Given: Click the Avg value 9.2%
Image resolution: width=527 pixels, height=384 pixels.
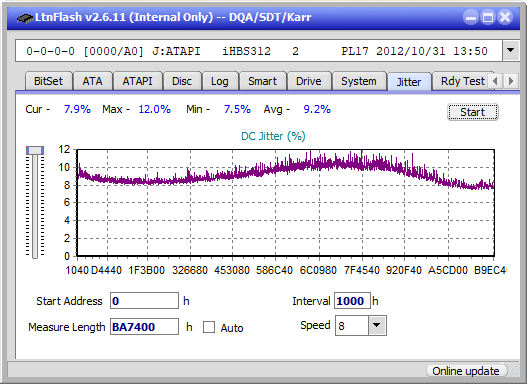Looking at the screenshot, I should 317,109.
